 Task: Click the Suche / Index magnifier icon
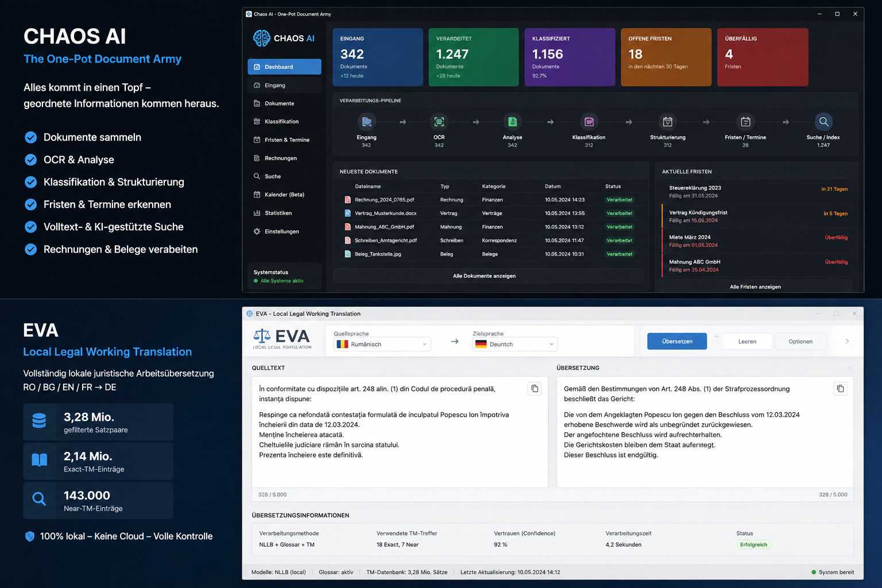[x=823, y=122]
